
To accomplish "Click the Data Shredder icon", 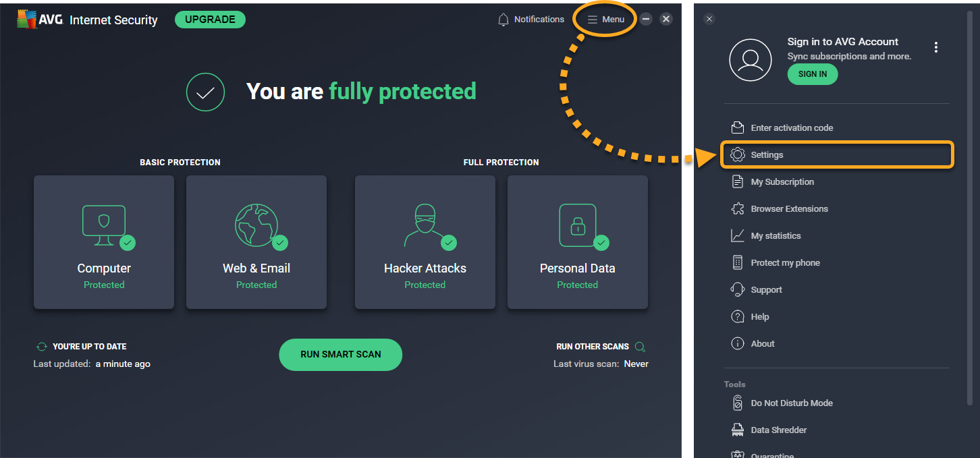I will point(738,430).
